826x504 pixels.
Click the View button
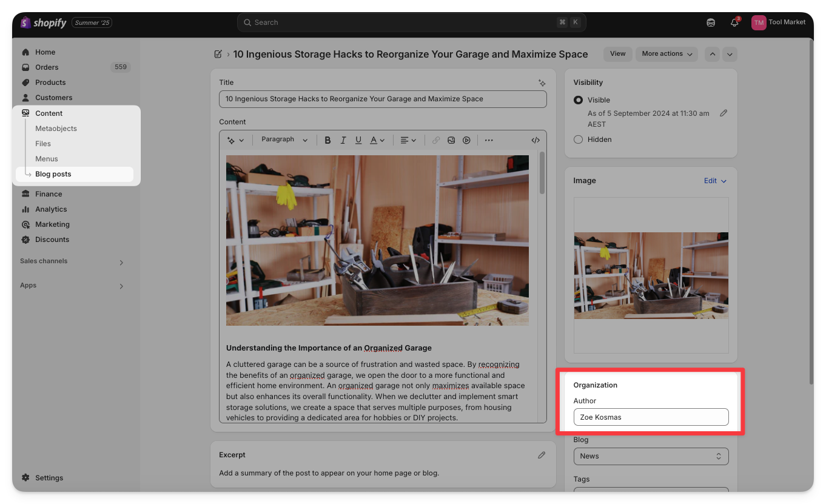[x=617, y=54]
